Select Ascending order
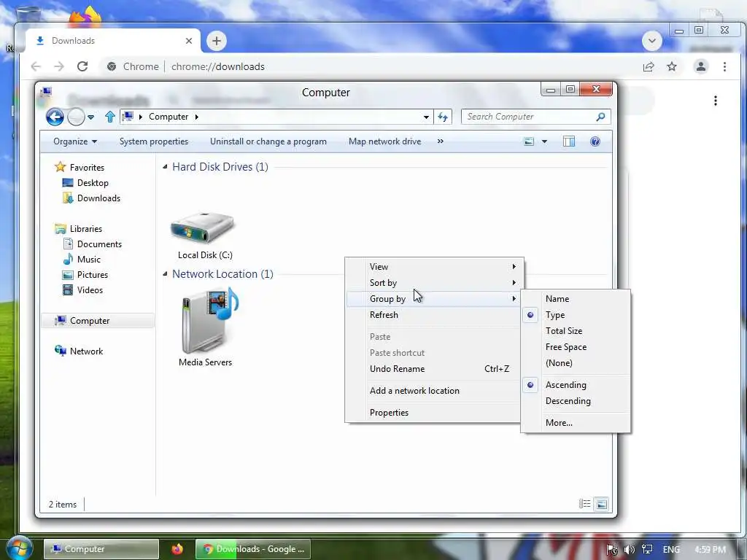The height and width of the screenshot is (560, 747). 576,385
